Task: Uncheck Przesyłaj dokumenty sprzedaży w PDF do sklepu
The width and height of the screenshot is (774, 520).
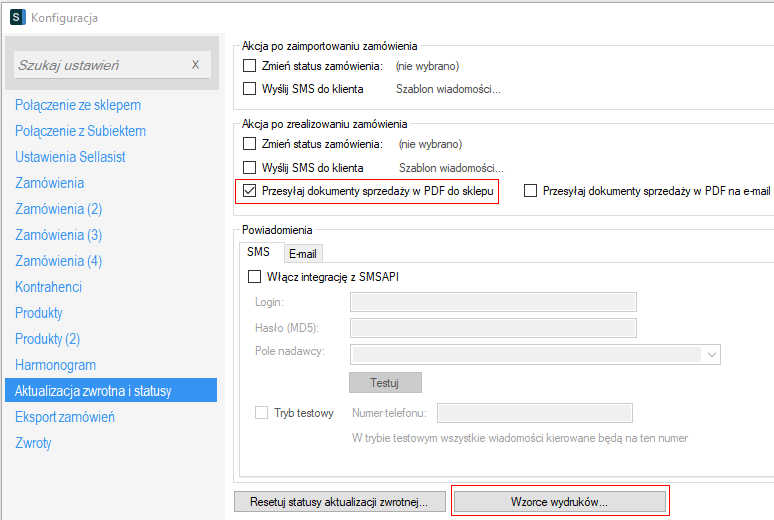Action: tap(247, 190)
